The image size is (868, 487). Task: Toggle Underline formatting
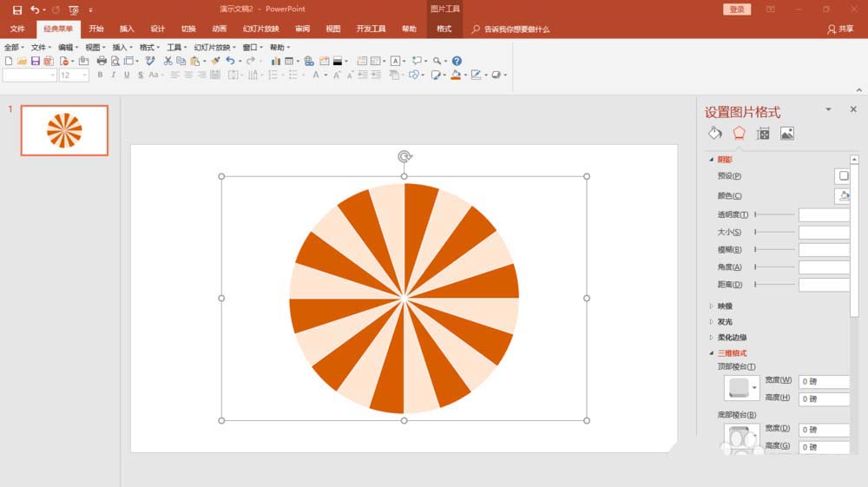tap(127, 76)
